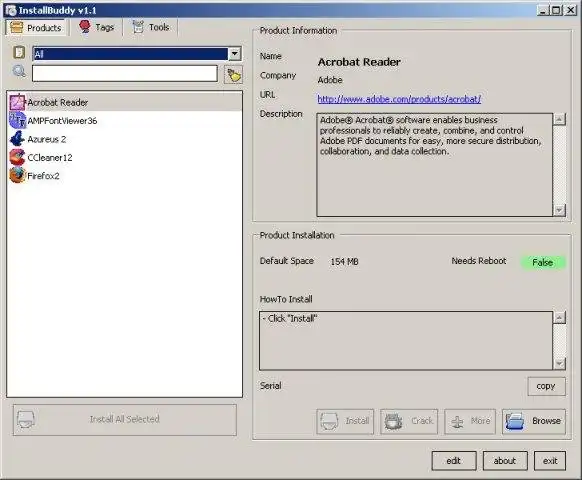
Task: Select AMPFontViewer36 in product list
Action: tap(125, 121)
